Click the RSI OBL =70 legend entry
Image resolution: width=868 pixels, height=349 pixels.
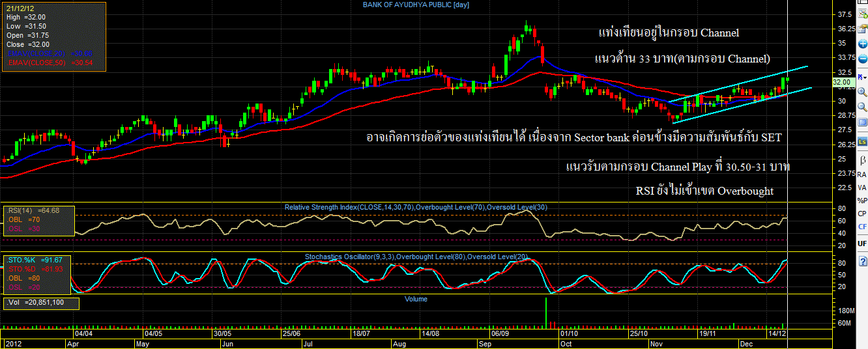(x=23, y=219)
